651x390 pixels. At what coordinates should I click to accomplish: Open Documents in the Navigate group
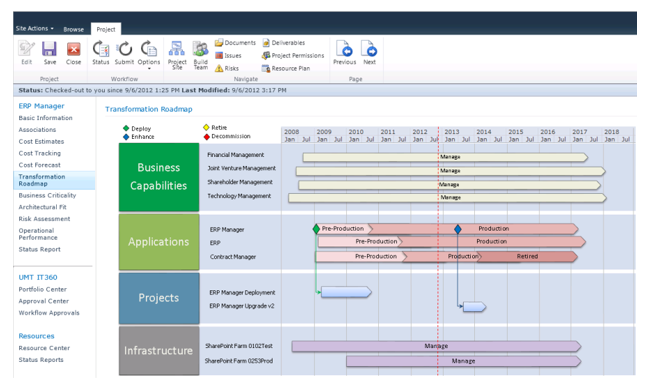(235, 43)
